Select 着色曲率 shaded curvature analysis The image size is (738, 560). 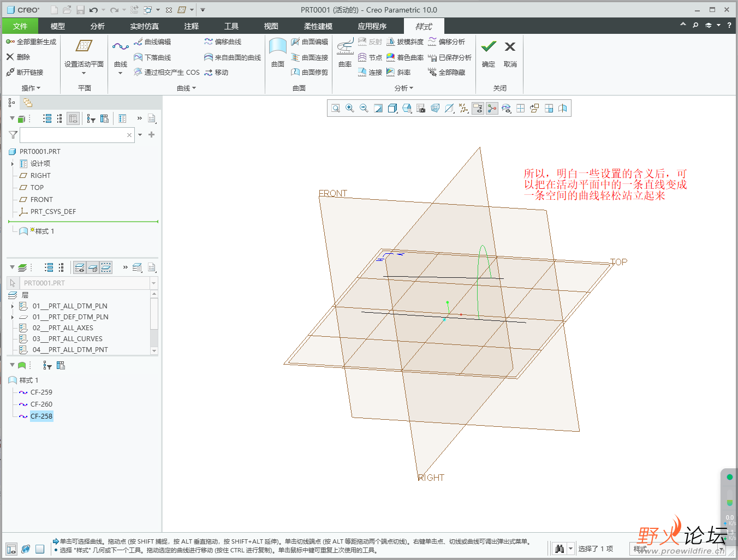[x=404, y=57]
